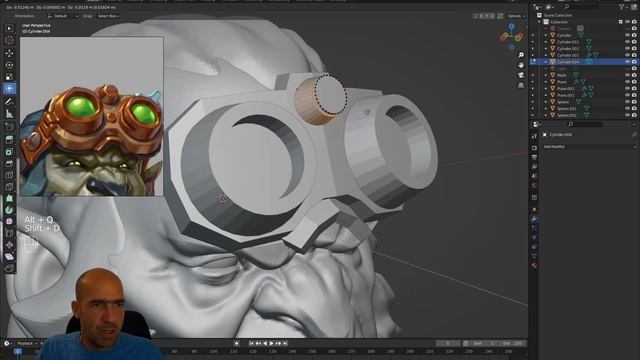Switch perspective/orthographic with grid icon
This screenshot has height=360, width=640.
click(521, 85)
